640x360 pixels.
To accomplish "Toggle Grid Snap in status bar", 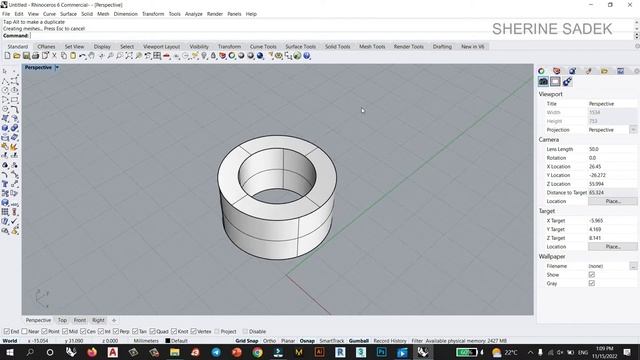I will point(247,341).
